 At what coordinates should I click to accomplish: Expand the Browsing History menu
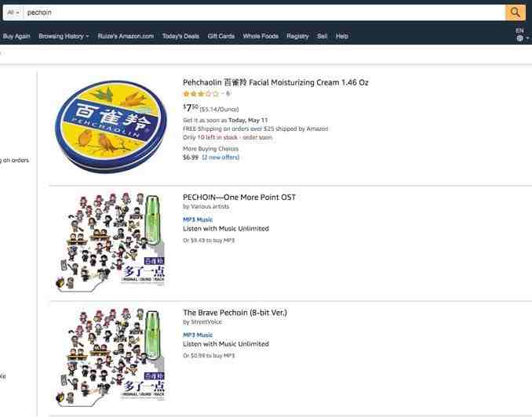coord(64,36)
